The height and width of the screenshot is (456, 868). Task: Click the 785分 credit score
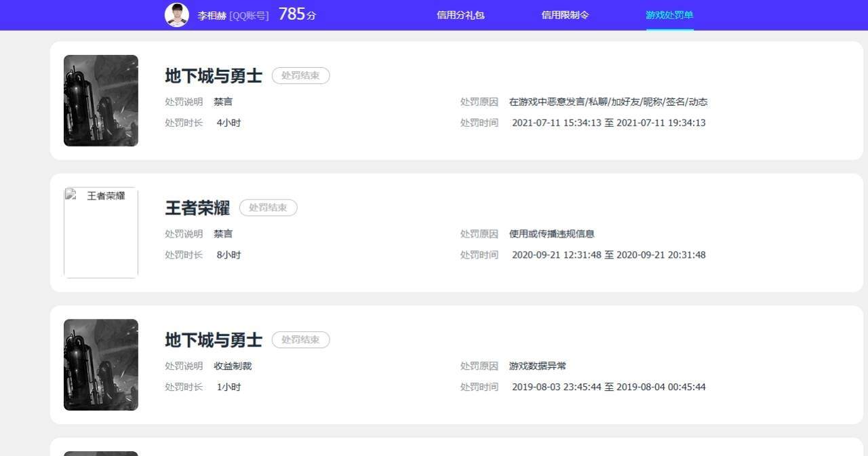297,14
